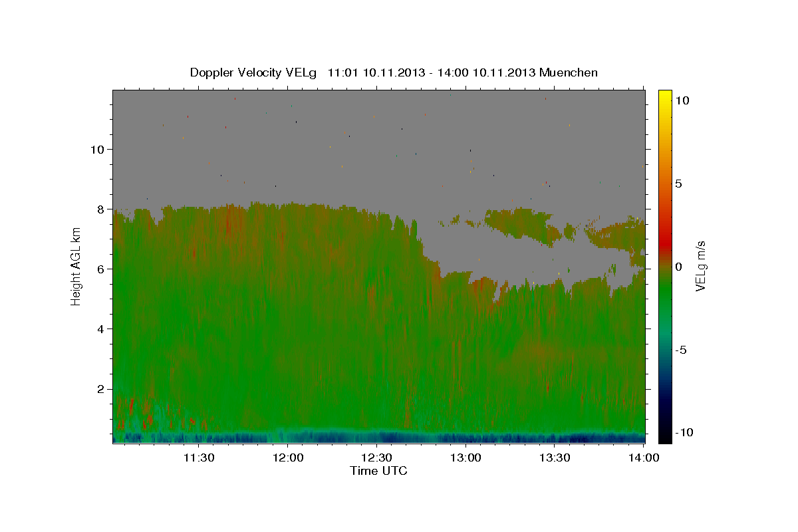Click the 12:30 time tick label
Viewport: 798px width, 532px height.
coord(376,458)
